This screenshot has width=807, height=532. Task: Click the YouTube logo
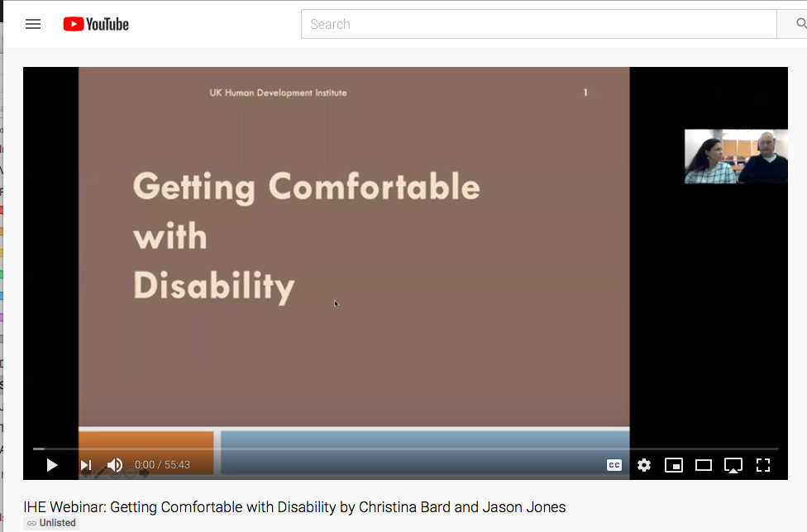pyautogui.click(x=95, y=24)
